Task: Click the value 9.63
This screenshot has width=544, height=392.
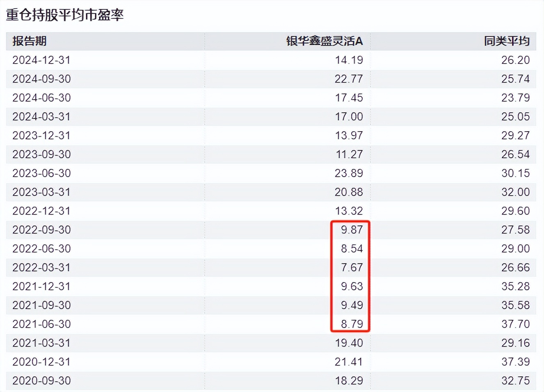Action: tap(352, 286)
